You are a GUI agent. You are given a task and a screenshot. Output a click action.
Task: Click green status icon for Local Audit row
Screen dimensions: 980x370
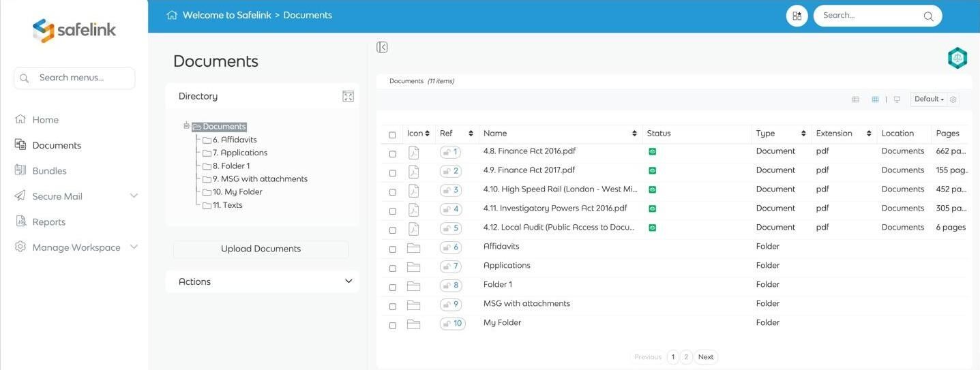(x=652, y=228)
